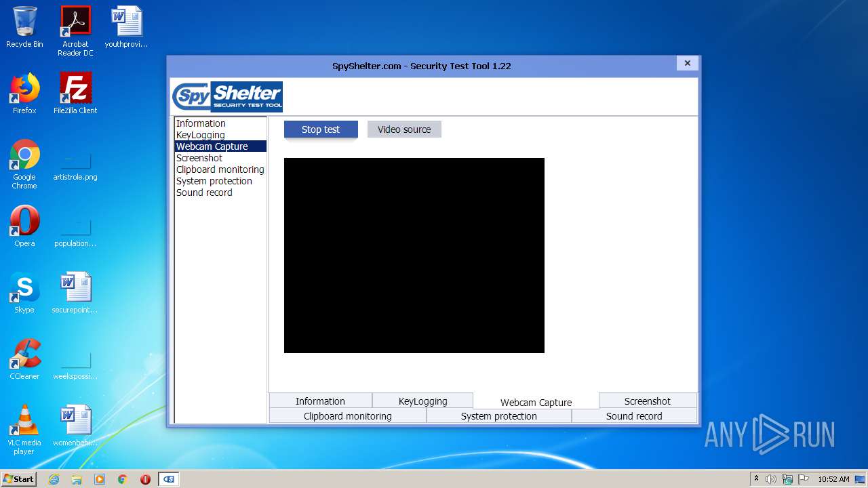Launch the FileZilla Client shortcut

point(75,94)
